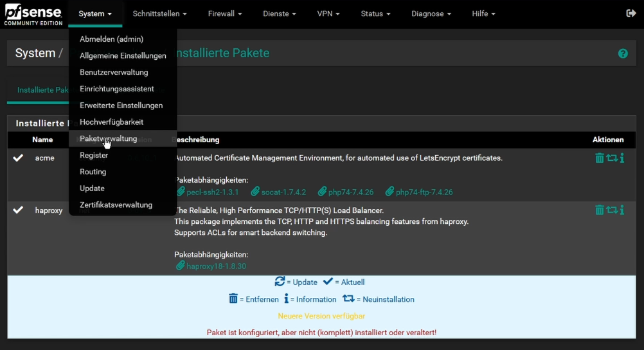Click the Neuinstallation legend arrows icon

coord(349,299)
